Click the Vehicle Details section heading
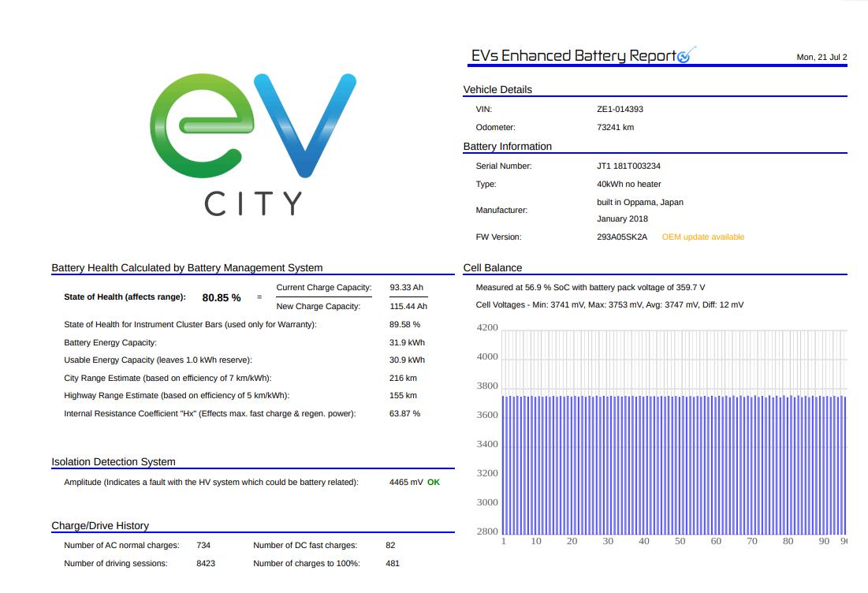 497,89
